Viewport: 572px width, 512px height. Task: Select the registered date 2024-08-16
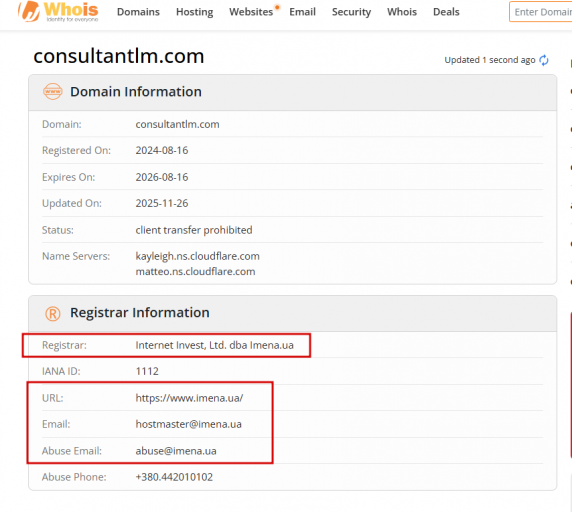tap(162, 150)
